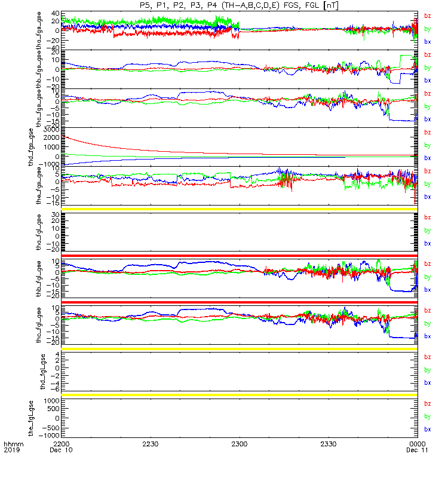The image size is (448, 478).
Task: Click the blue bx legend of tha_fgs_gse panel
Action: pyautogui.click(x=428, y=42)
